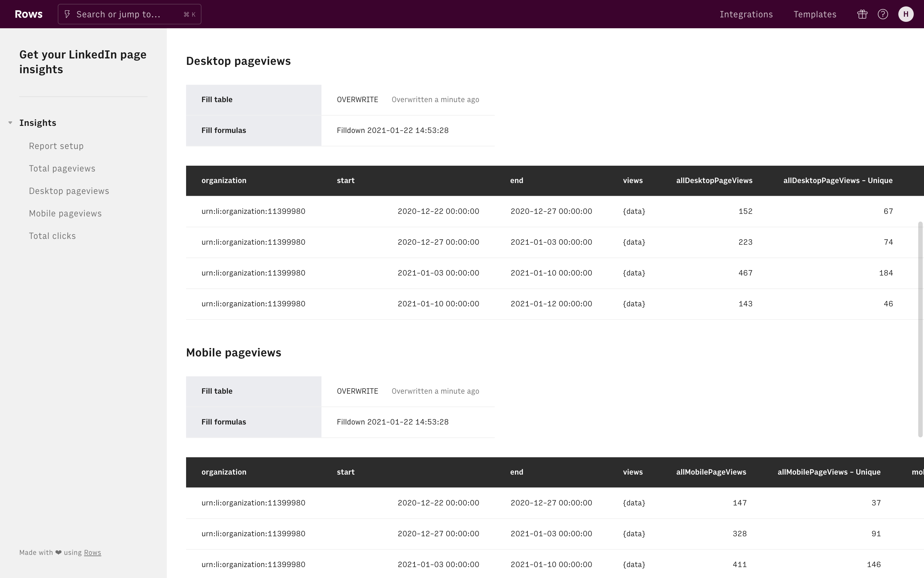Select the Insights section heading
924x578 pixels.
pos(38,123)
